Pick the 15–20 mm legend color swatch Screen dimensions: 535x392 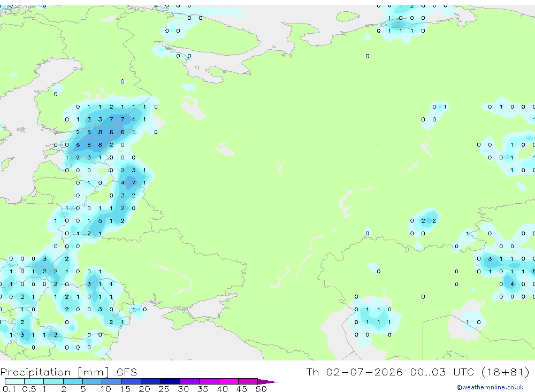[132, 381]
